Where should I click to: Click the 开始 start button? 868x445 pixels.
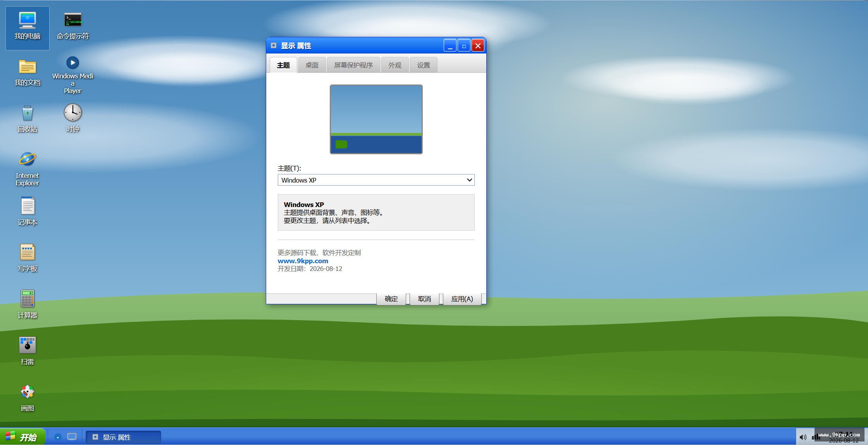[x=22, y=437]
